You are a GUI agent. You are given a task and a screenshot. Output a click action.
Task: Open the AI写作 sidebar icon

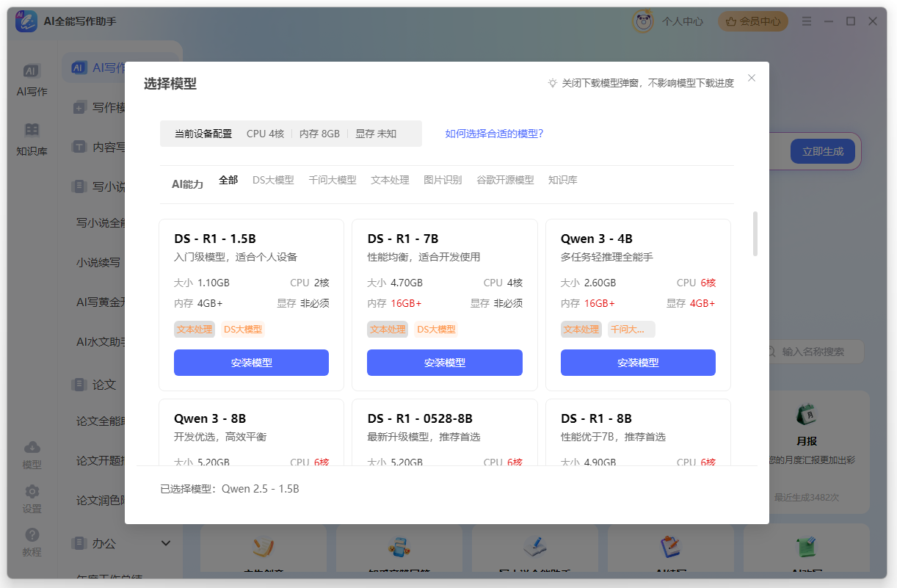click(31, 72)
